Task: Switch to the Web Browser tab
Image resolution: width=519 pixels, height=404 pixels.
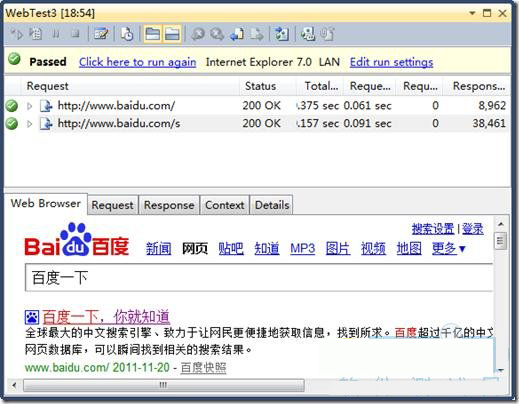Action: click(x=46, y=203)
